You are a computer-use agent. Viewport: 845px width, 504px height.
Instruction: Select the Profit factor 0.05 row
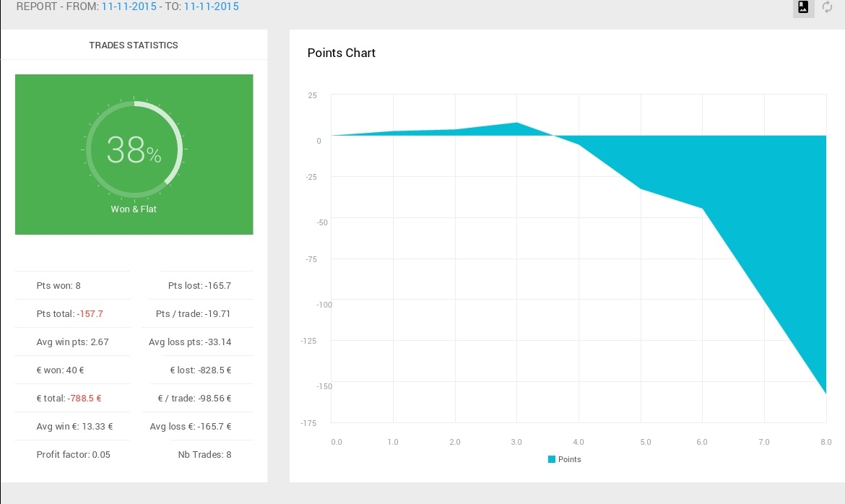(x=73, y=454)
